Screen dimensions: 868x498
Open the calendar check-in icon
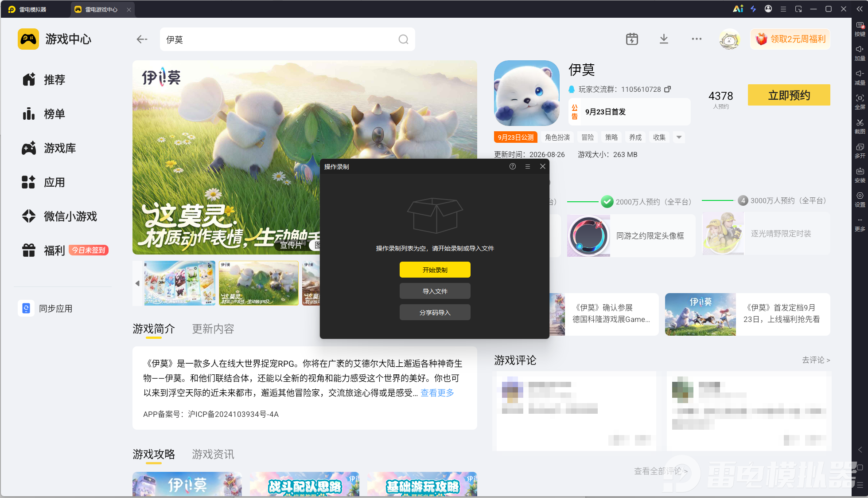(x=632, y=39)
